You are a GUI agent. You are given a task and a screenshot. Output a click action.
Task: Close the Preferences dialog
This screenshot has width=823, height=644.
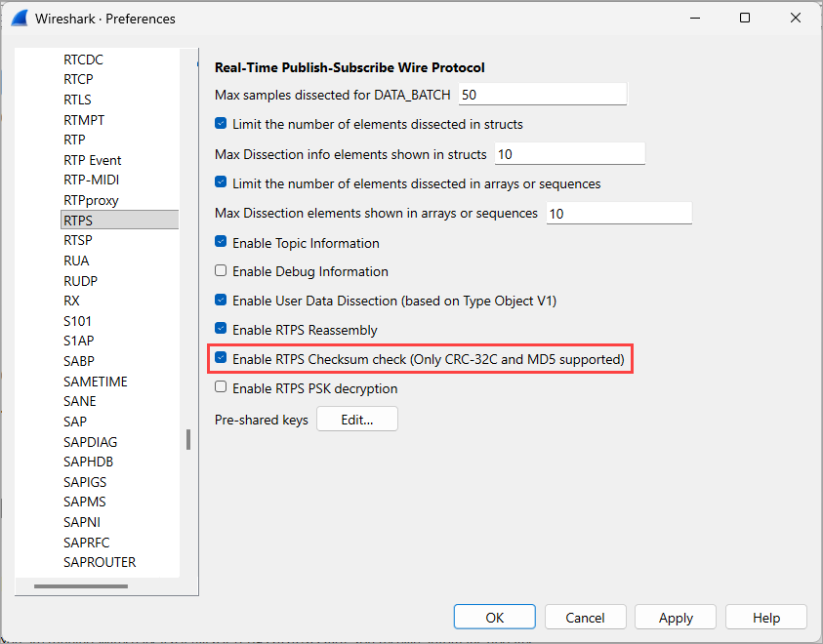click(796, 18)
